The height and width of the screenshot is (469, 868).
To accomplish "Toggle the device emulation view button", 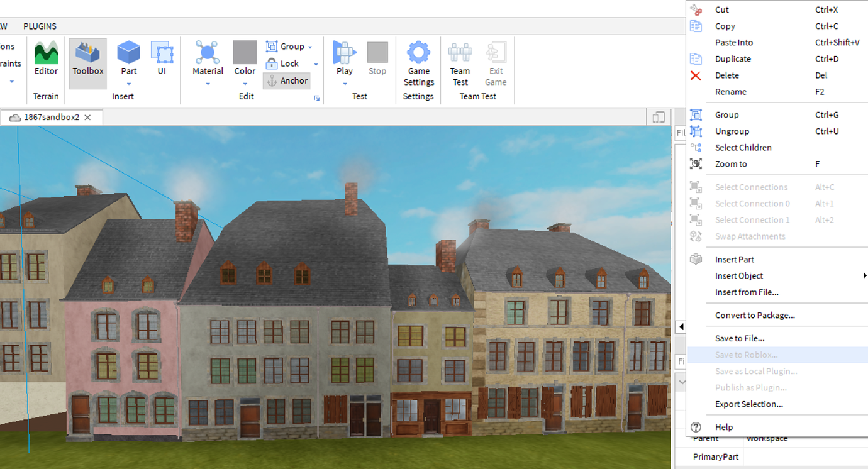I will (x=659, y=118).
